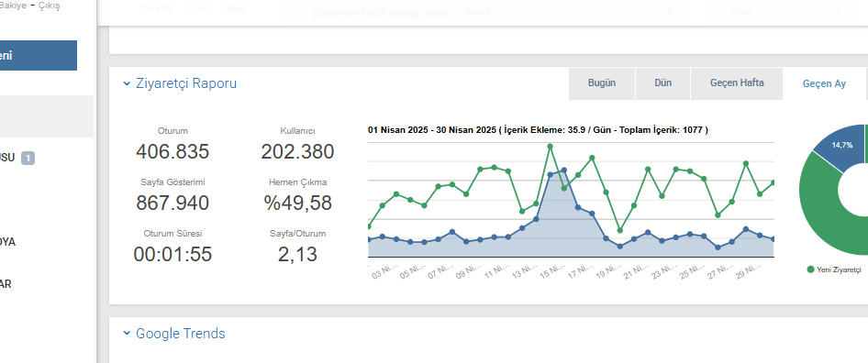Click the Çıkış logout link

pyautogui.click(x=50, y=6)
